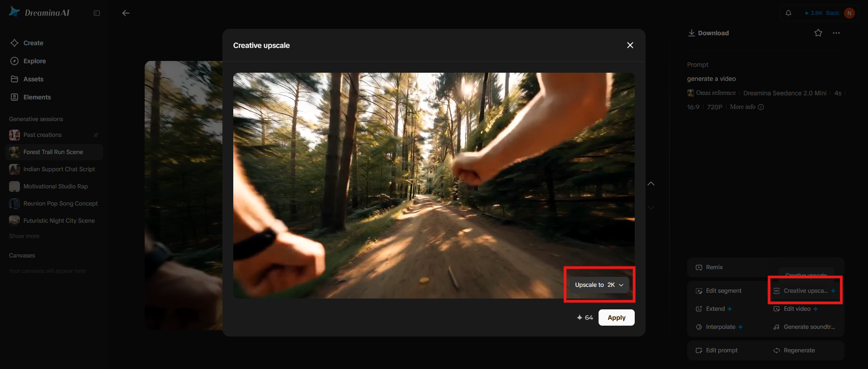The height and width of the screenshot is (369, 868).
Task: Open the notifications bell
Action: [x=788, y=13]
